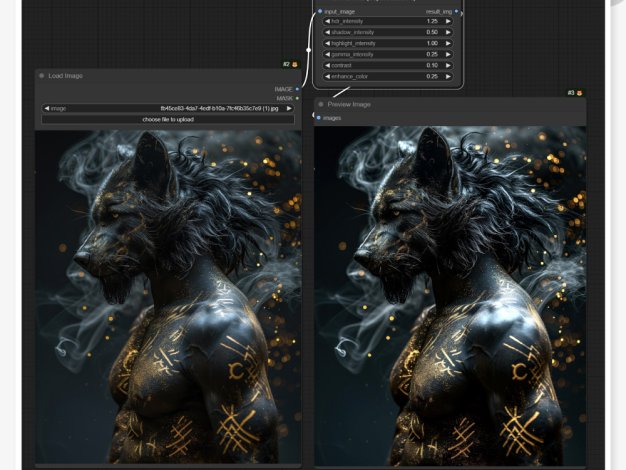Click the IMAGE output port on Load Image
The height and width of the screenshot is (470, 626).
[297, 89]
